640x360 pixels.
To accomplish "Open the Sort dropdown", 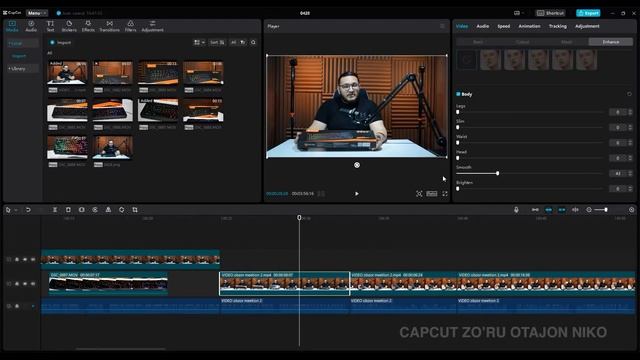I will tap(217, 42).
